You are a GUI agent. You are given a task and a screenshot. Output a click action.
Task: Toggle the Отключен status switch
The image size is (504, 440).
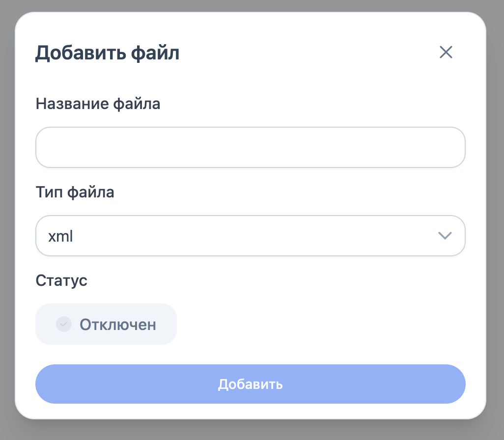[x=106, y=324]
